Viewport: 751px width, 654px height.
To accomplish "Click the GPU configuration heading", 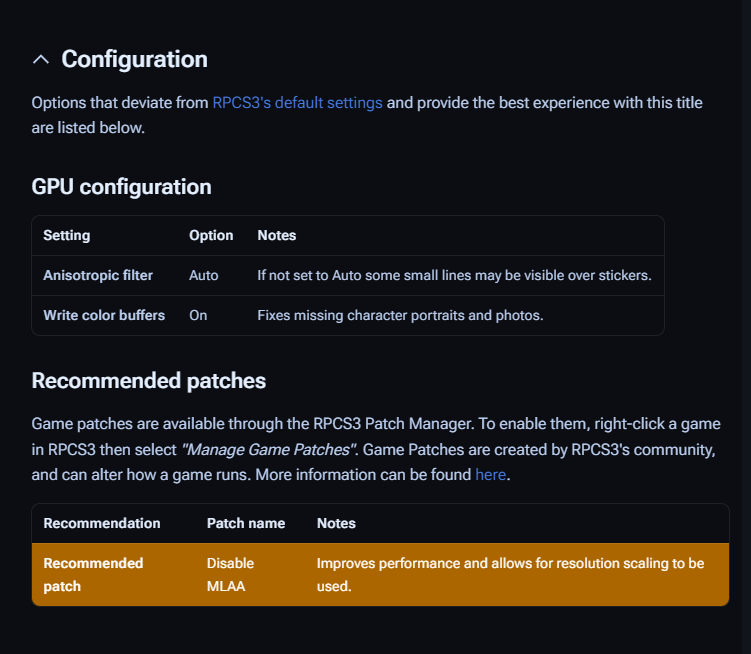I will click(x=121, y=187).
